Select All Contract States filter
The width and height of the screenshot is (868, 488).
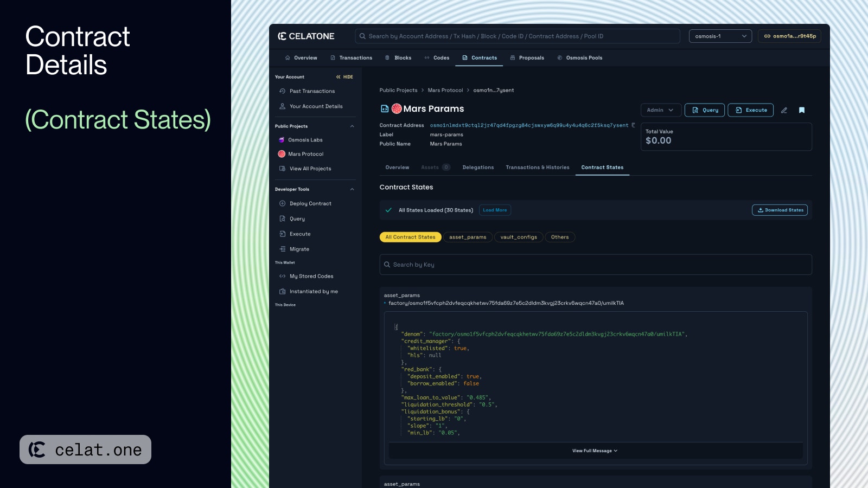[410, 237]
